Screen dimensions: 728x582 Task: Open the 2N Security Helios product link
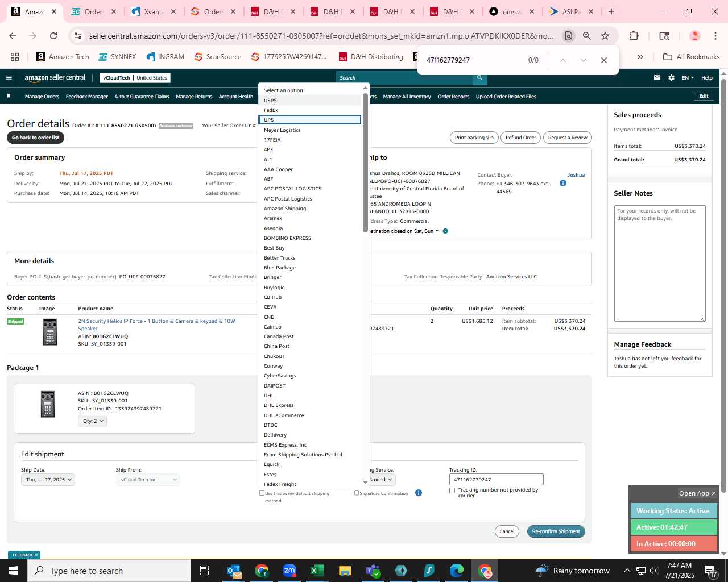[x=156, y=325]
